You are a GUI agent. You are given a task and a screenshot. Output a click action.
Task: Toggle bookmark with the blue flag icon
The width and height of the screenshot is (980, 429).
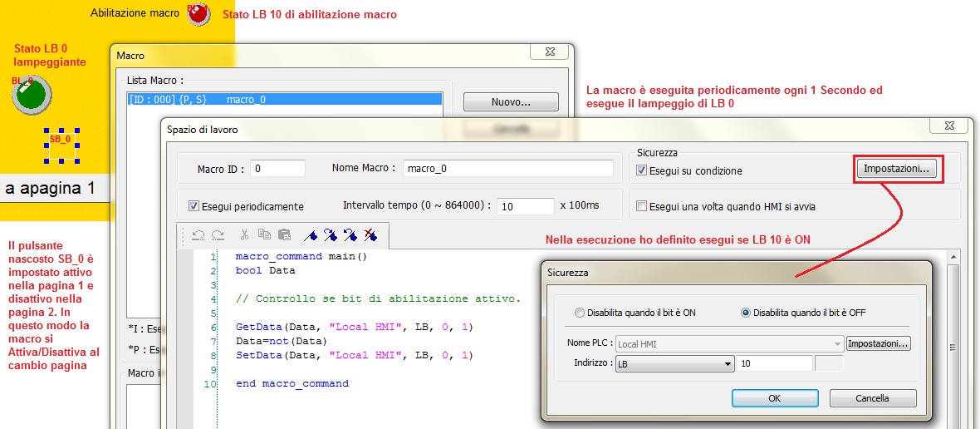[x=311, y=235]
